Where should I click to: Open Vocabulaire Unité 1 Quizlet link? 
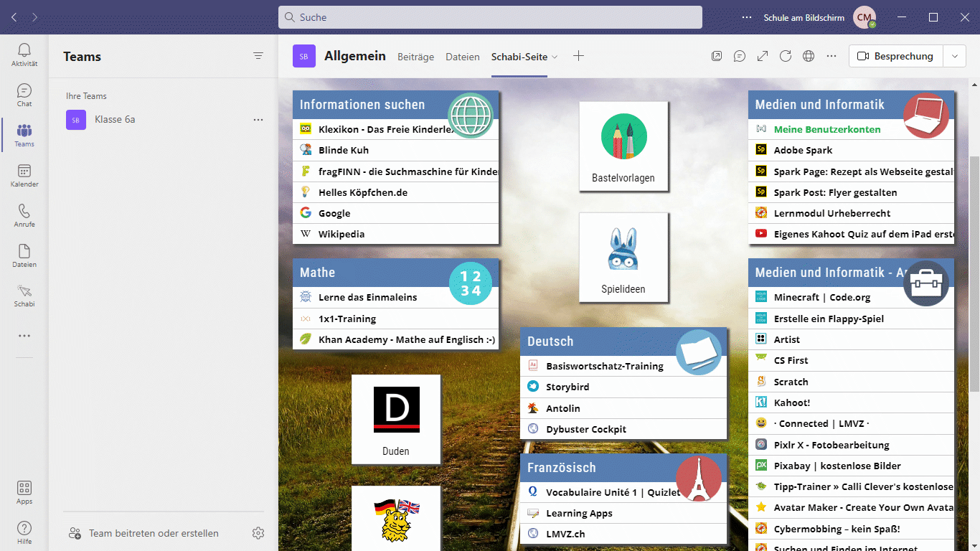[x=623, y=492]
